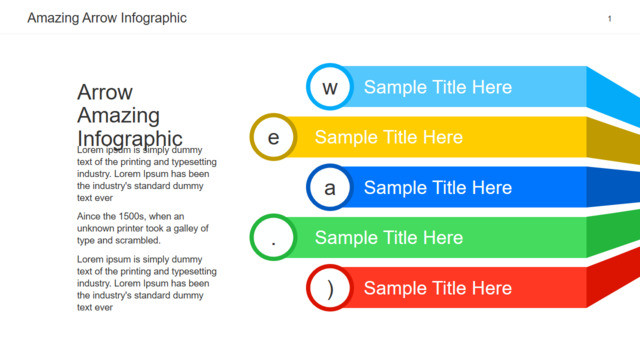Image resolution: width=640 pixels, height=360 pixels.
Task: Select the yellow circle labeled e
Action: [273, 137]
